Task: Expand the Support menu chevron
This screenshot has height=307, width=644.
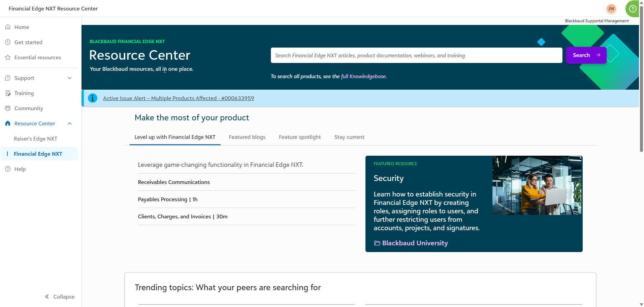Action: pyautogui.click(x=70, y=78)
